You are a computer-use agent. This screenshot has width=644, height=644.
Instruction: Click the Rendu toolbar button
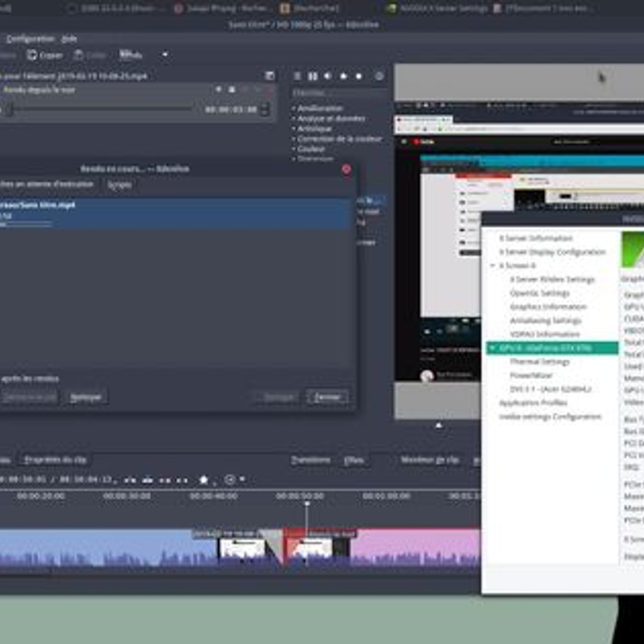tap(131, 55)
